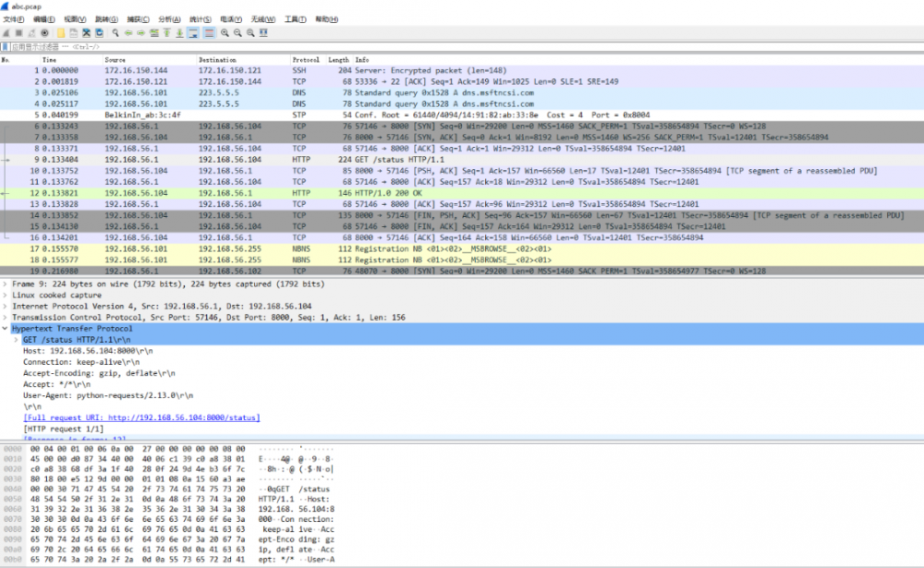Image resolution: width=924 pixels, height=568 pixels.
Task: Open the 无线(W) menu
Action: (262, 19)
